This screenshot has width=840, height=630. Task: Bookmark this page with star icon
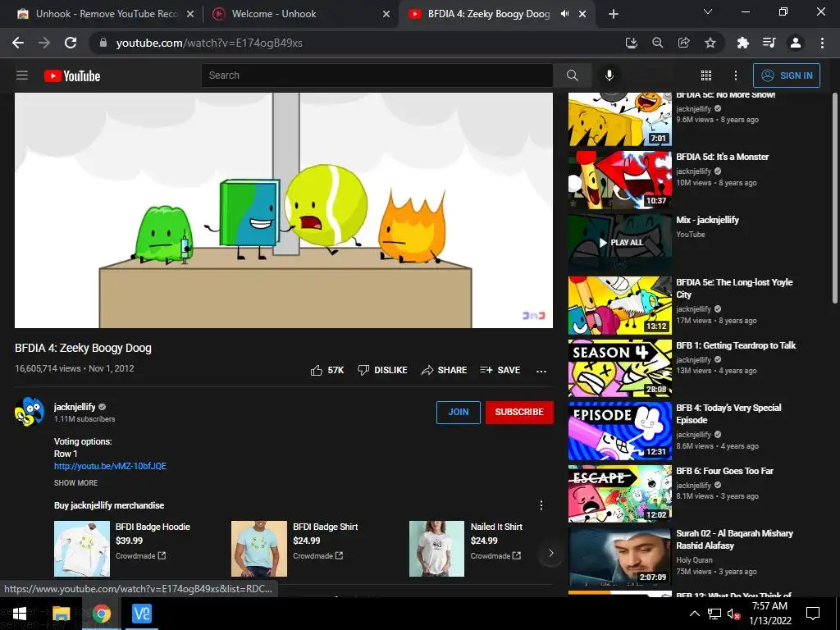[x=710, y=43]
